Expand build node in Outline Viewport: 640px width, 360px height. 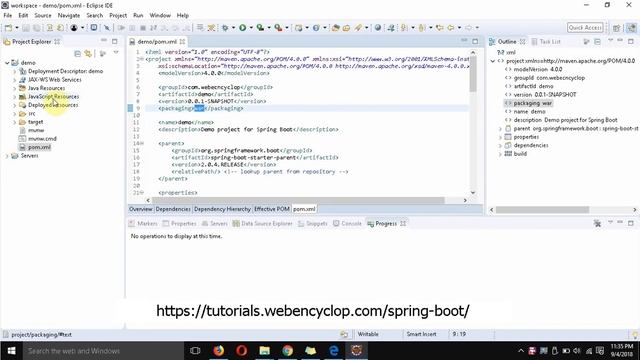click(x=500, y=154)
